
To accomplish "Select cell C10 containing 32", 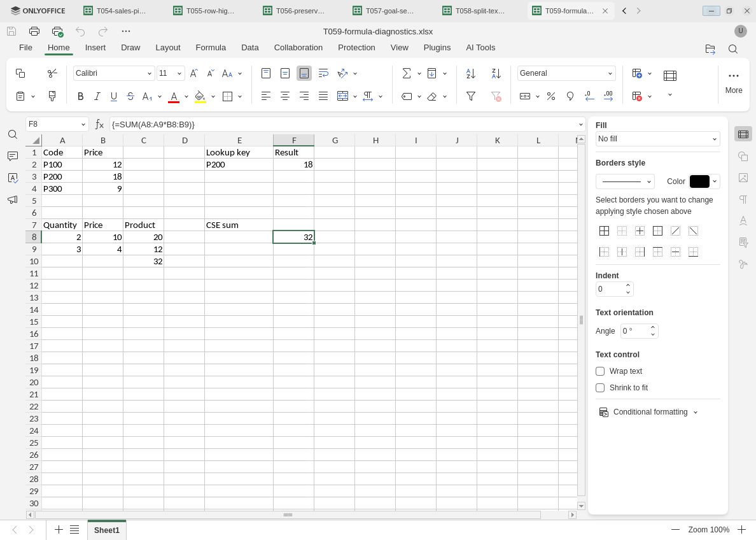I will tap(143, 261).
